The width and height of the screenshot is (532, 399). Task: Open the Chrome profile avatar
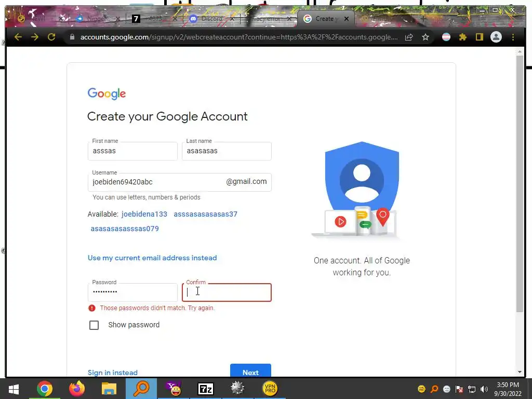[496, 37]
